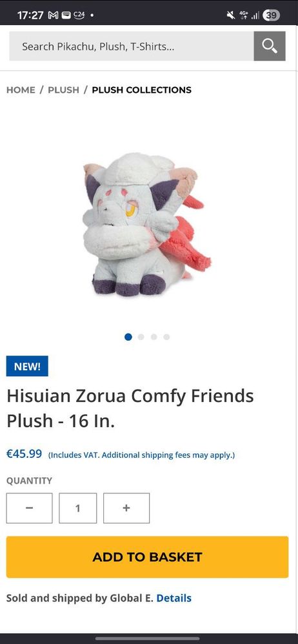Show the third product image dot
Image resolution: width=298 pixels, height=644 pixels.
[x=154, y=337]
